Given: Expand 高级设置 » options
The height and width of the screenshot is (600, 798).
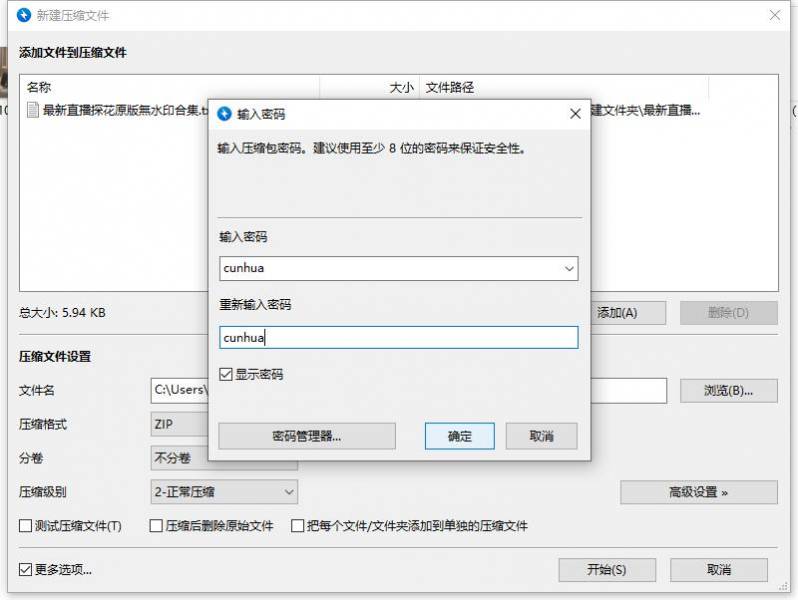Looking at the screenshot, I should (x=698, y=492).
